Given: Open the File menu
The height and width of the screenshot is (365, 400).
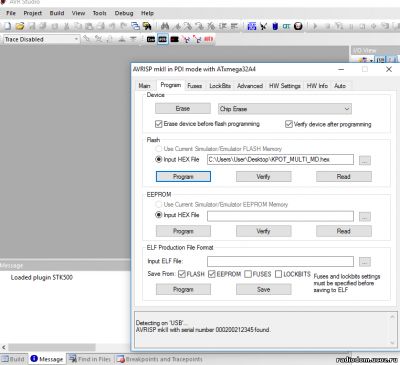Looking at the screenshot, I should 11,13.
